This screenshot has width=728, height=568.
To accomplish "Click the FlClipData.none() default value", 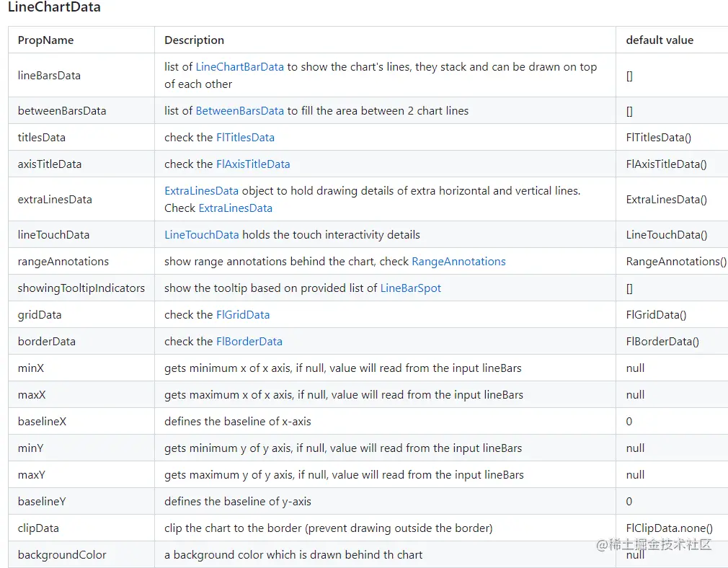I will (669, 528).
